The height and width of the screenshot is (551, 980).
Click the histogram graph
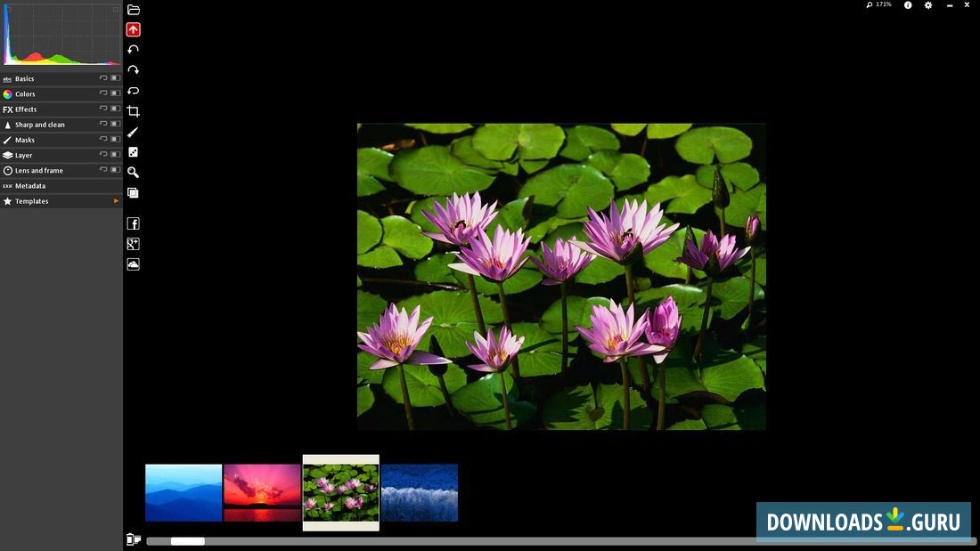click(61, 35)
